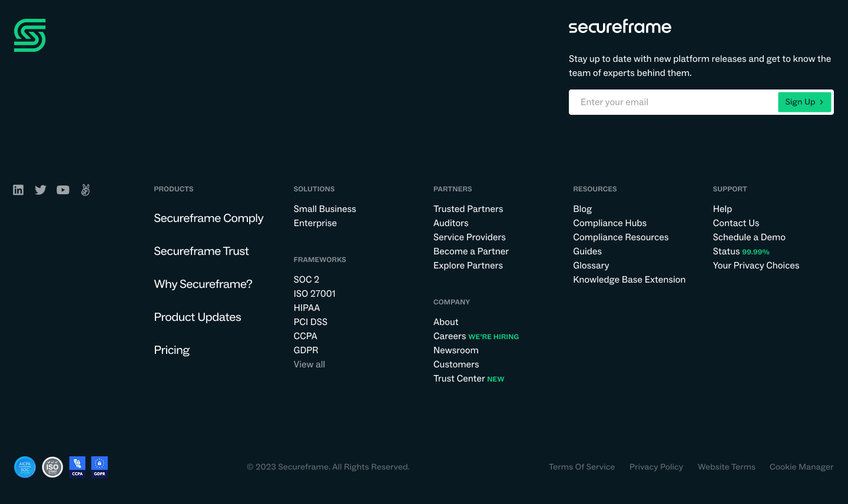This screenshot has height=504, width=848.
Task: Open Privacy Policy footer link
Action: (x=656, y=467)
